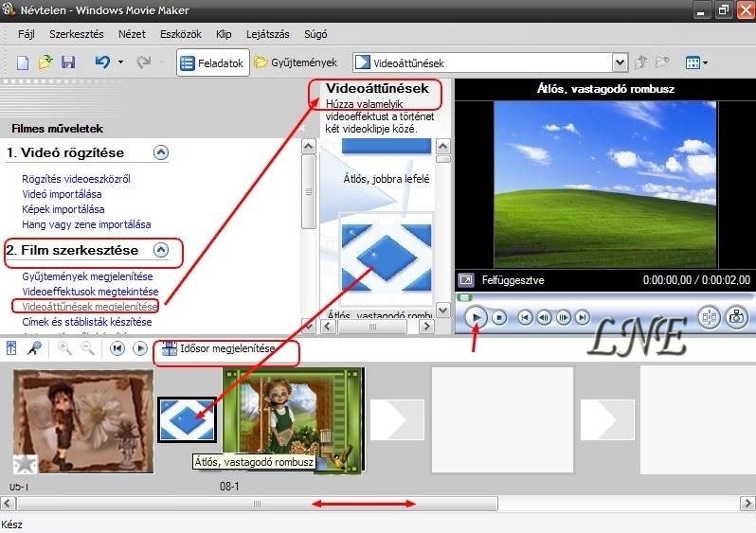The height and width of the screenshot is (533, 756).
Task: Click the transitions pane scroll-right arrow
Action: [426, 327]
